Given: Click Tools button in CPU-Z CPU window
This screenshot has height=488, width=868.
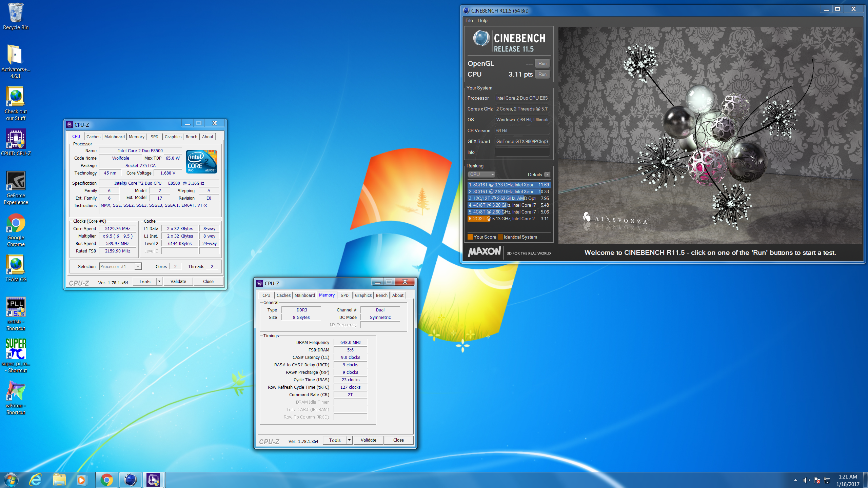Looking at the screenshot, I should (145, 281).
